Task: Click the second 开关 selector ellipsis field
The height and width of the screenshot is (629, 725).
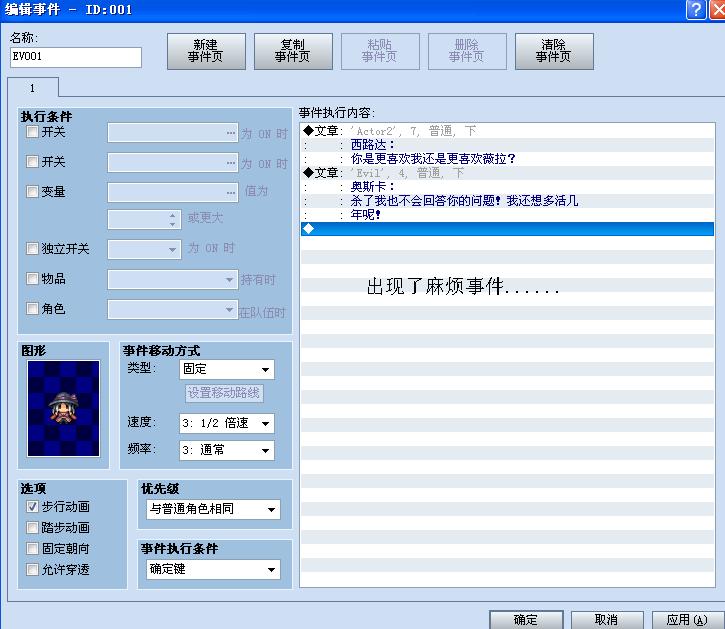Action: (x=173, y=162)
